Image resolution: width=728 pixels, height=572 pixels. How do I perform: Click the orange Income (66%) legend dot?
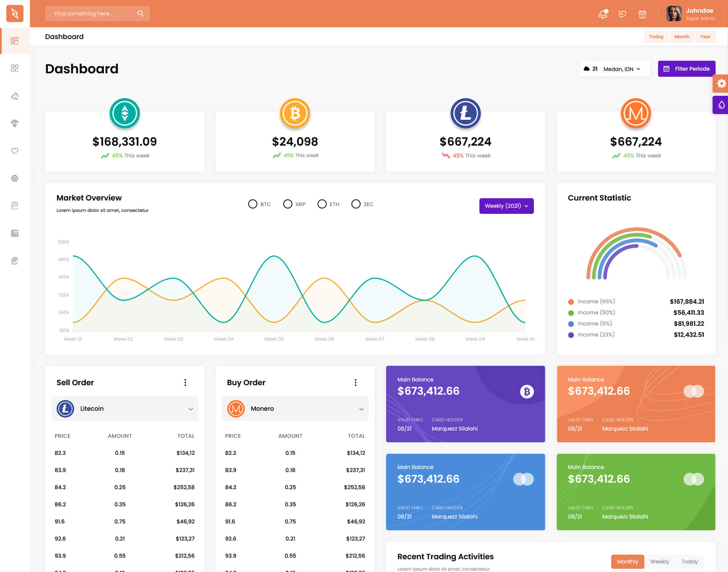click(571, 302)
